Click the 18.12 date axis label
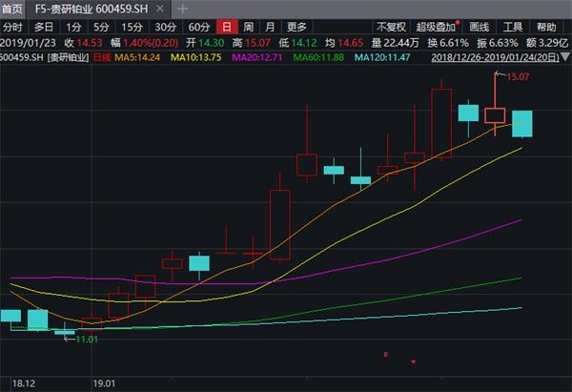572x392 pixels. pos(24,383)
